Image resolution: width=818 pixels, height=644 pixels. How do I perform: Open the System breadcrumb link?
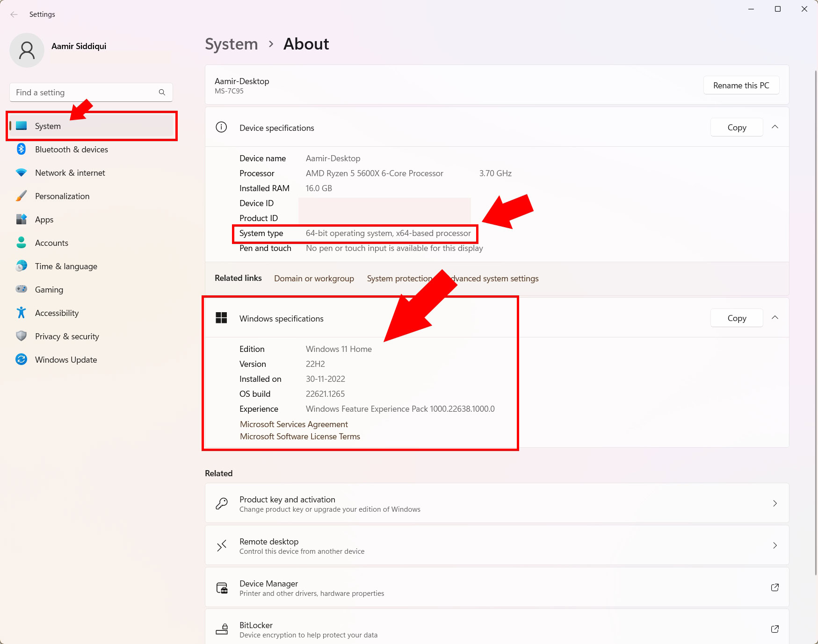pos(231,43)
